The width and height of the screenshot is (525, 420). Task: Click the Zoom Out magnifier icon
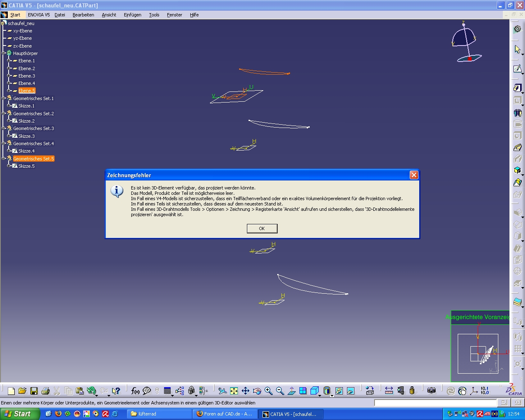(280, 391)
